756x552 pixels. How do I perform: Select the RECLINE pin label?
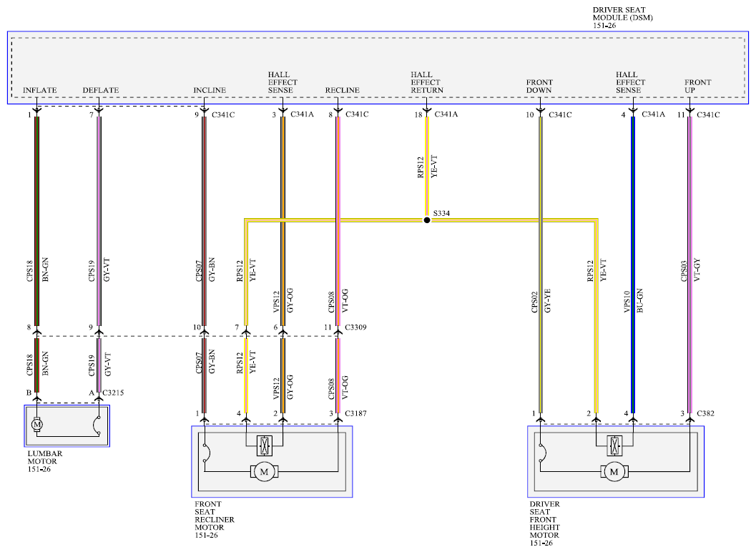click(x=343, y=90)
